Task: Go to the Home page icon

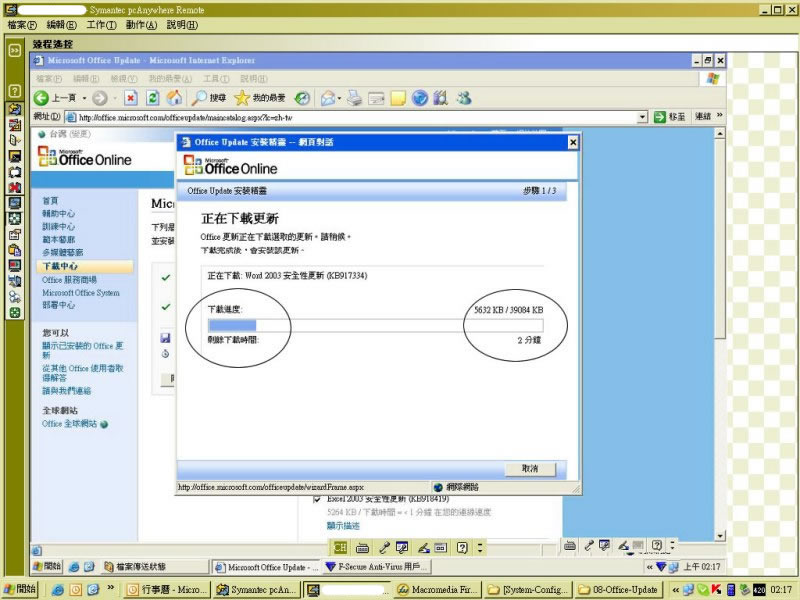Action: click(174, 98)
